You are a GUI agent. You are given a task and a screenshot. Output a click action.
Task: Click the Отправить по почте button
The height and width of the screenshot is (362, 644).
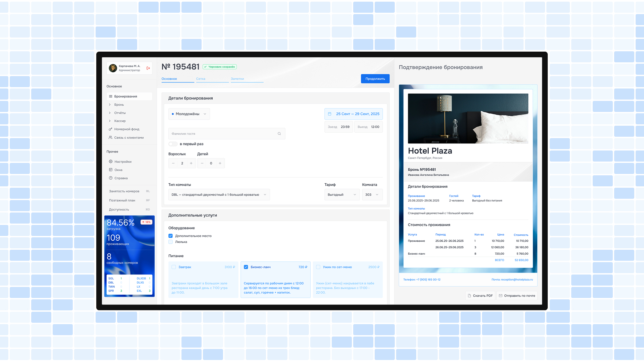pos(517,296)
